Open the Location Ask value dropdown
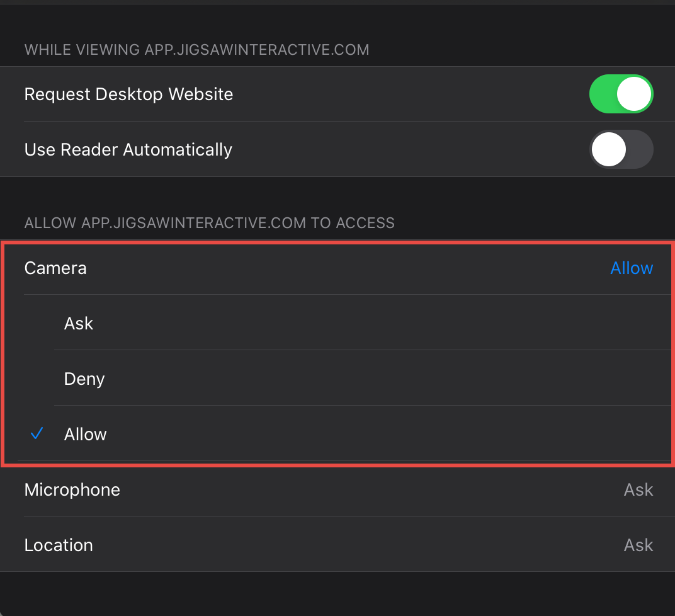Screen dimensions: 675x616 tap(638, 545)
